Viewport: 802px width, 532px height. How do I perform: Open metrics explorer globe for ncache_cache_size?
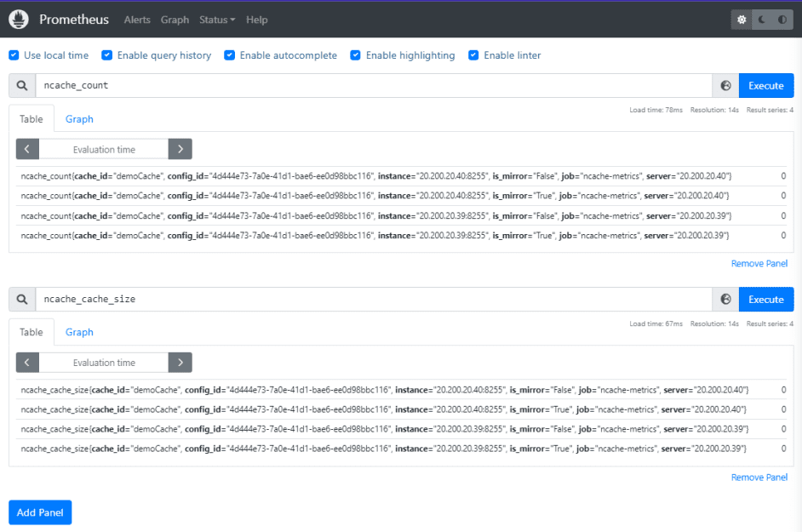click(725, 300)
